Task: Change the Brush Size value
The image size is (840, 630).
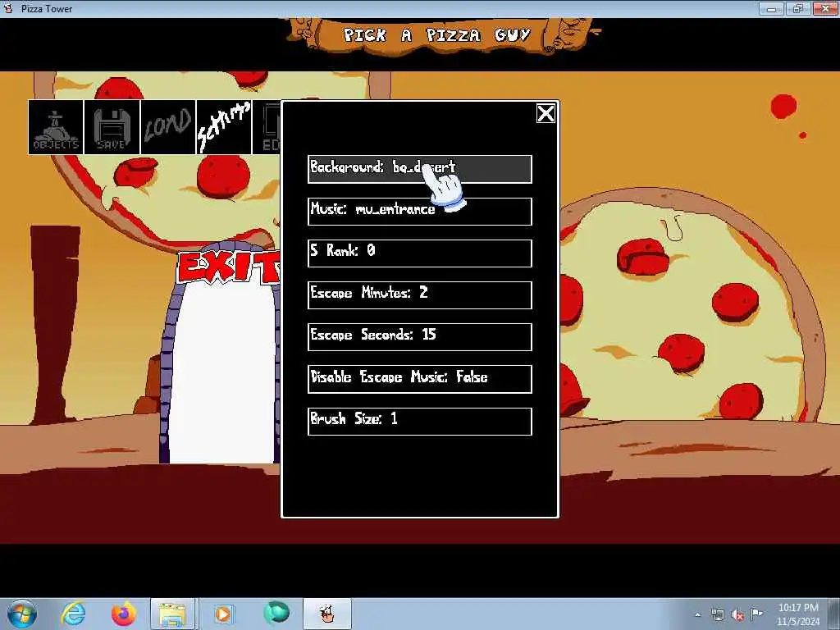Action: [419, 421]
